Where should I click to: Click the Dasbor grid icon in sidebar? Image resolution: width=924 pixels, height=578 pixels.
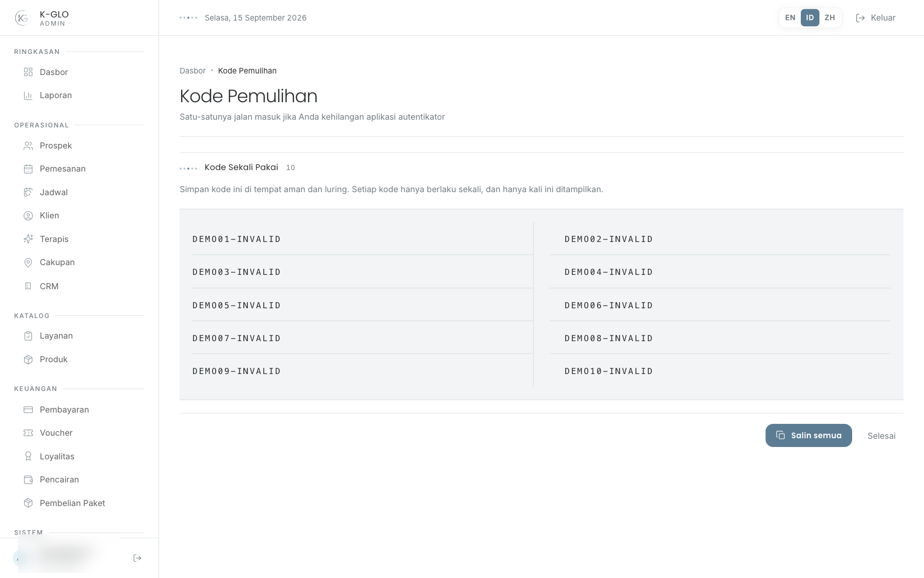pos(28,72)
